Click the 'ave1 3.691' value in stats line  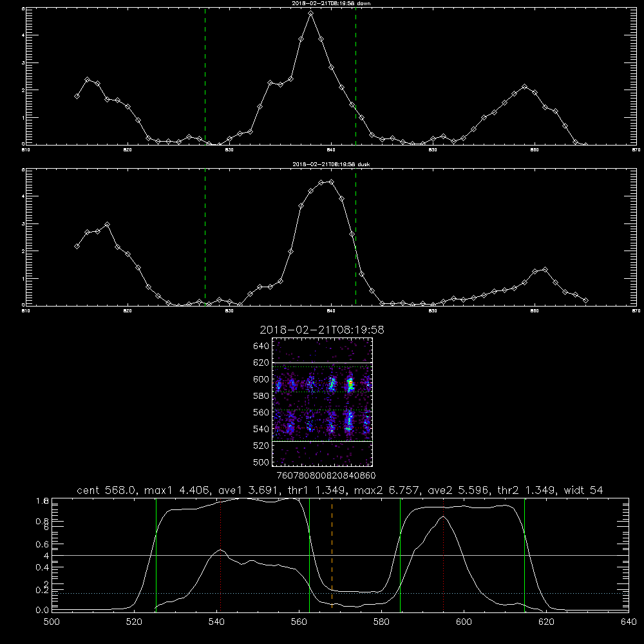pos(251,490)
